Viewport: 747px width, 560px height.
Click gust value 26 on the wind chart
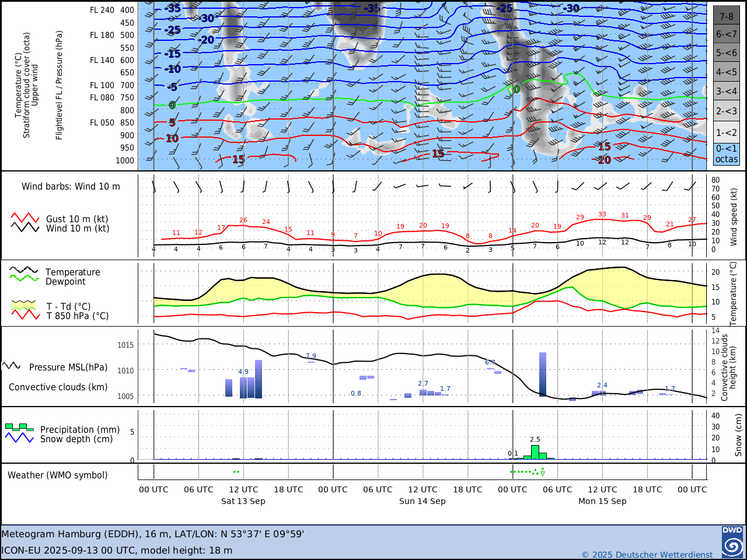tap(243, 220)
